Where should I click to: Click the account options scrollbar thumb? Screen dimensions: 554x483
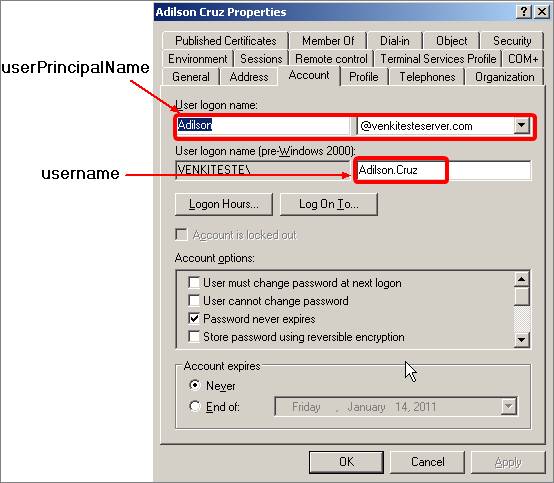coord(521,296)
